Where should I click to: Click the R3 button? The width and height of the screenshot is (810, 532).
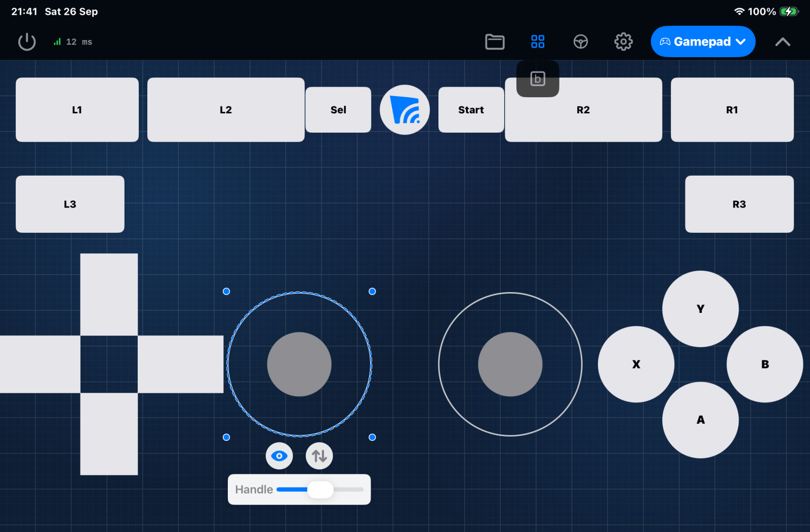739,204
